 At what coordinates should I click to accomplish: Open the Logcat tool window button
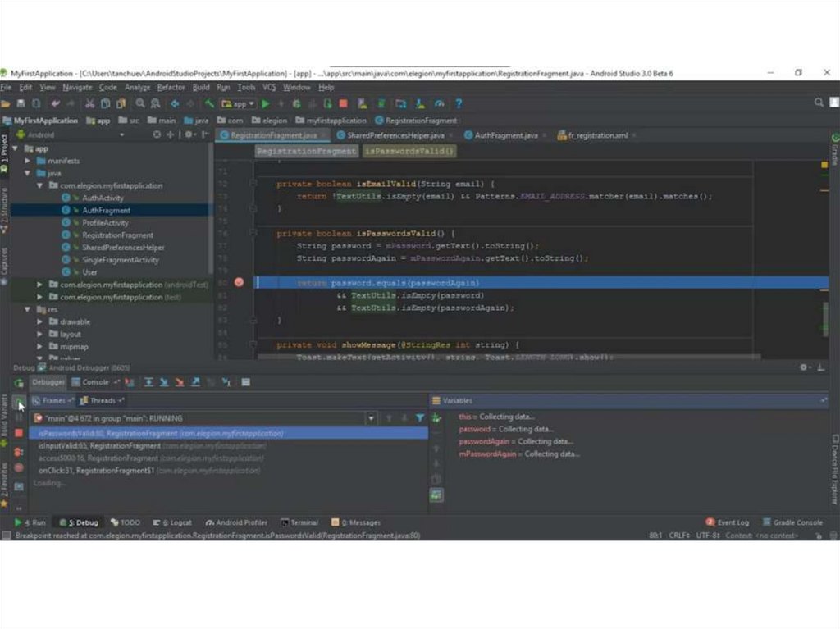click(x=175, y=522)
